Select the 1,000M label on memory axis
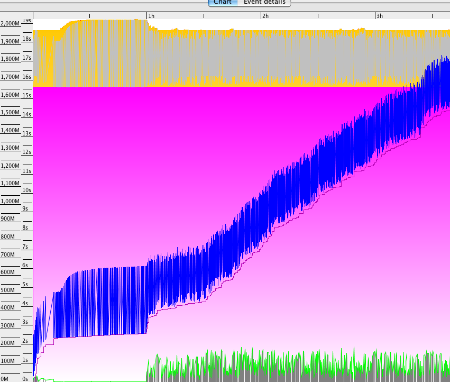450x382 pixels. 10,201
